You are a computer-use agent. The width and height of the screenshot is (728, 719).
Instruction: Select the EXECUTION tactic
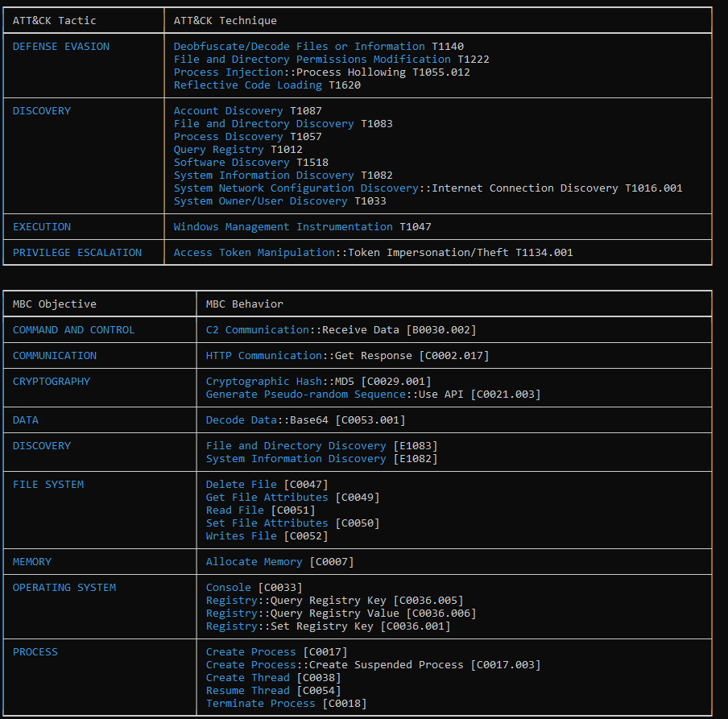coord(42,227)
